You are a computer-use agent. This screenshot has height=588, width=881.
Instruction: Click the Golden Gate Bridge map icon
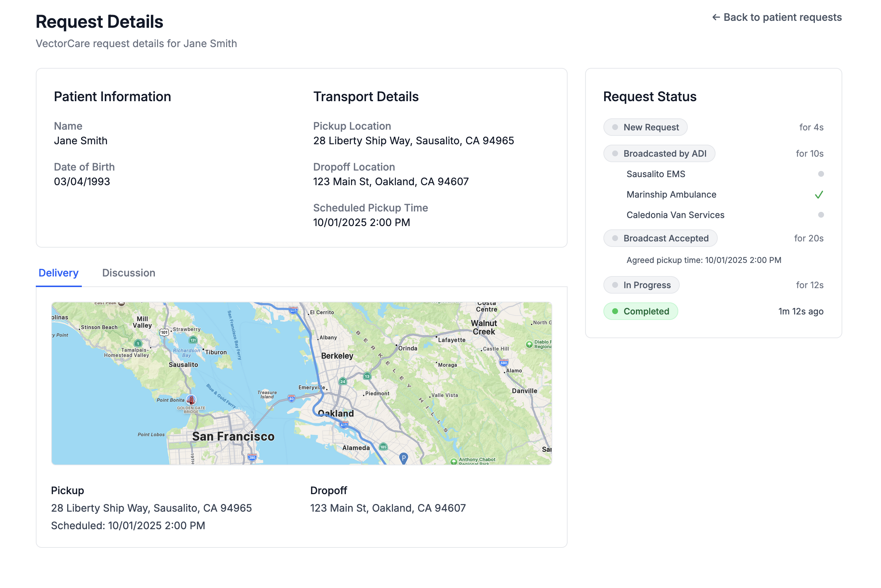[x=191, y=400]
